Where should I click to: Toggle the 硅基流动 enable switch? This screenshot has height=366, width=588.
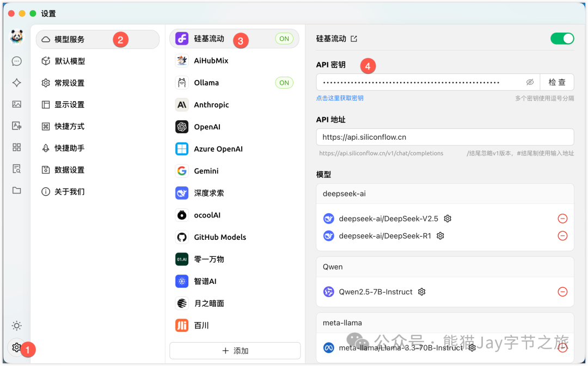click(x=562, y=39)
